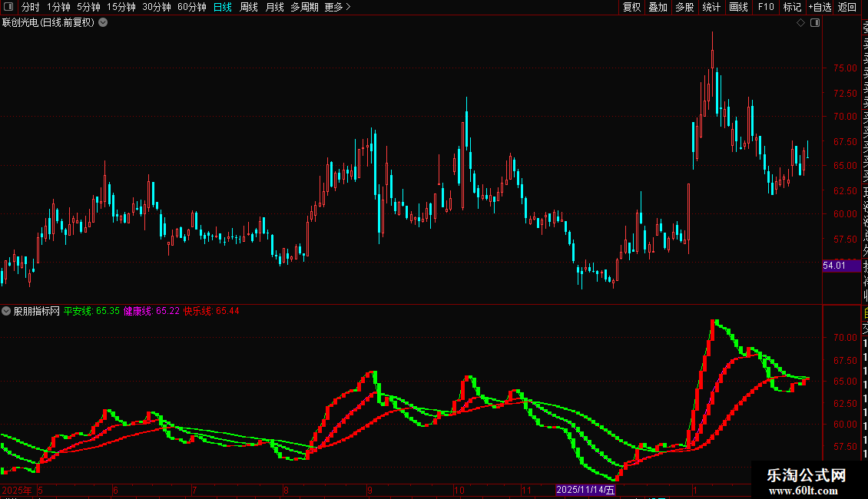Select the 30分钟 period tab
This screenshot has width=868, height=499.
156,7
